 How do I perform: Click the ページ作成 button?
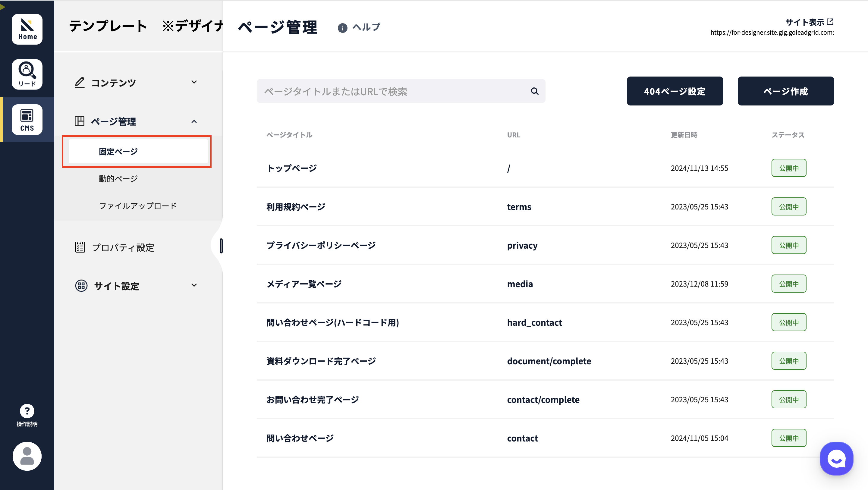[x=786, y=91]
